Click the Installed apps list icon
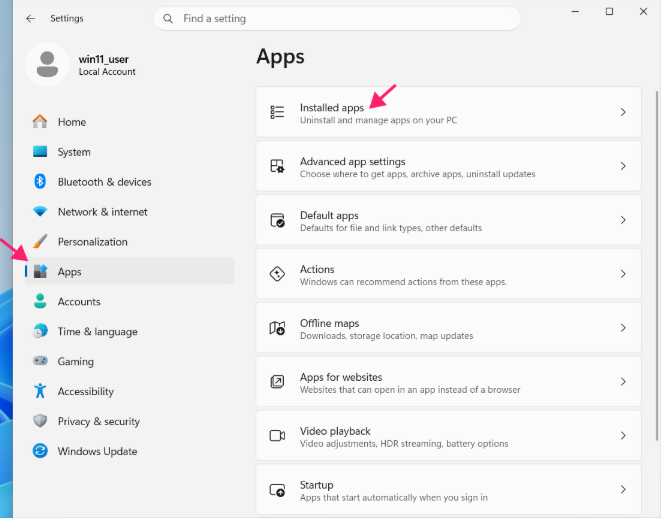Screen dimensions: 661x518 [277, 112]
